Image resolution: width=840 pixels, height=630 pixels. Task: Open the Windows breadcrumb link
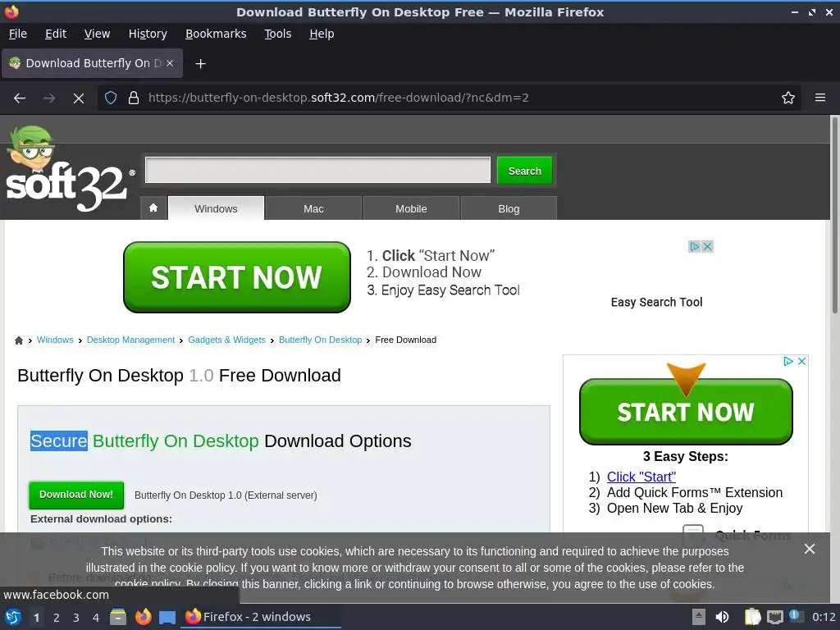click(55, 340)
